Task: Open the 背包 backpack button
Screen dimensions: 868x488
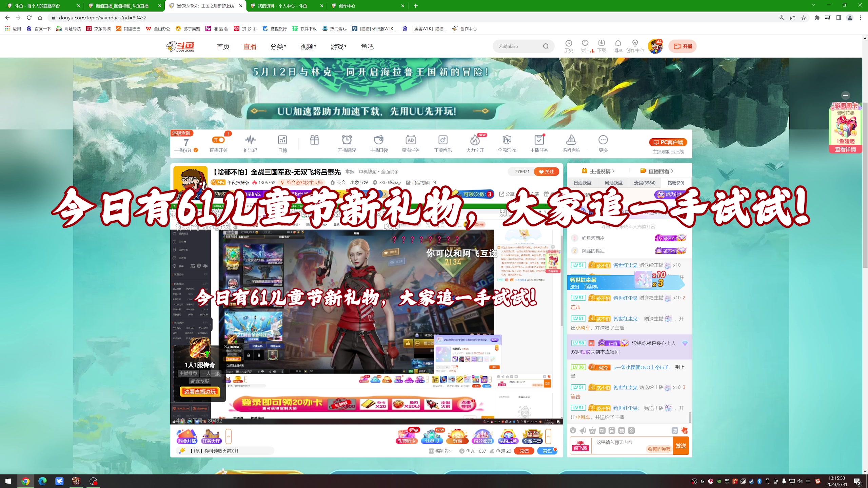Action: pyautogui.click(x=547, y=451)
